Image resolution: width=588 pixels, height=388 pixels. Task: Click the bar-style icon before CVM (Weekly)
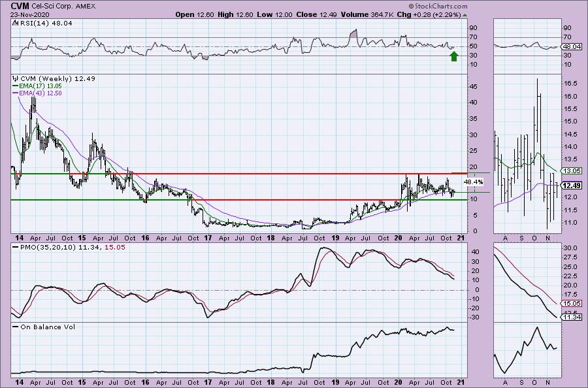(x=16, y=79)
